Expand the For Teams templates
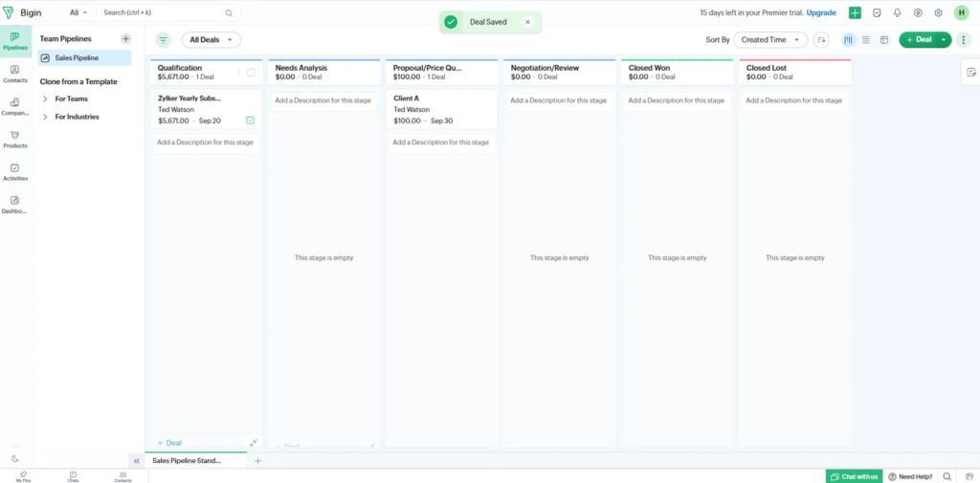980x483 pixels. tap(45, 99)
